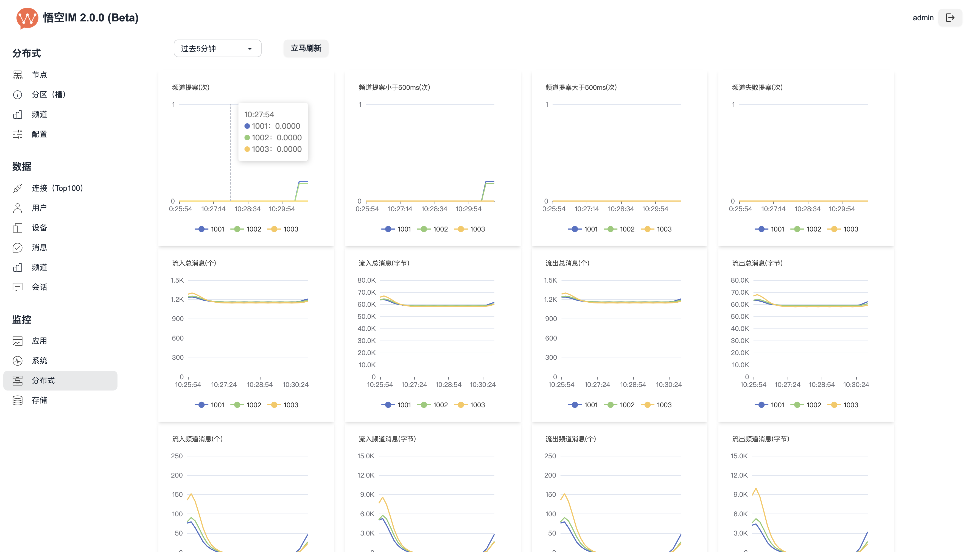Click yellow 1003 swatch in 流出总消息(字节) legend
Image resolution: width=980 pixels, height=552 pixels.
(x=834, y=405)
